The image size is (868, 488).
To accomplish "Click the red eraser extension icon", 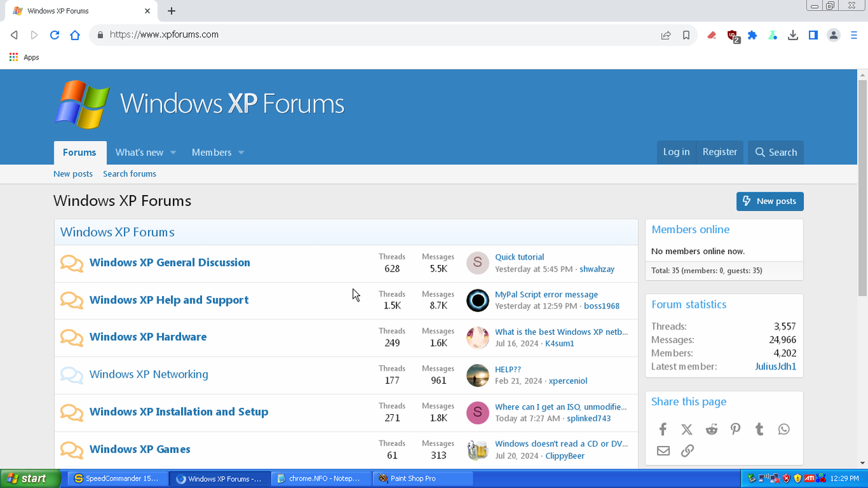I will point(711,35).
